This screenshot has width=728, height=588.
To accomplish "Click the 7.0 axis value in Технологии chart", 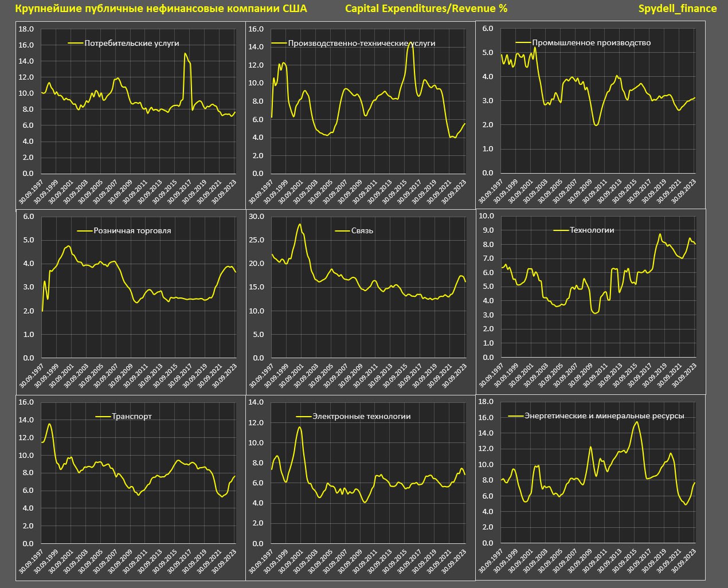I will (488, 258).
